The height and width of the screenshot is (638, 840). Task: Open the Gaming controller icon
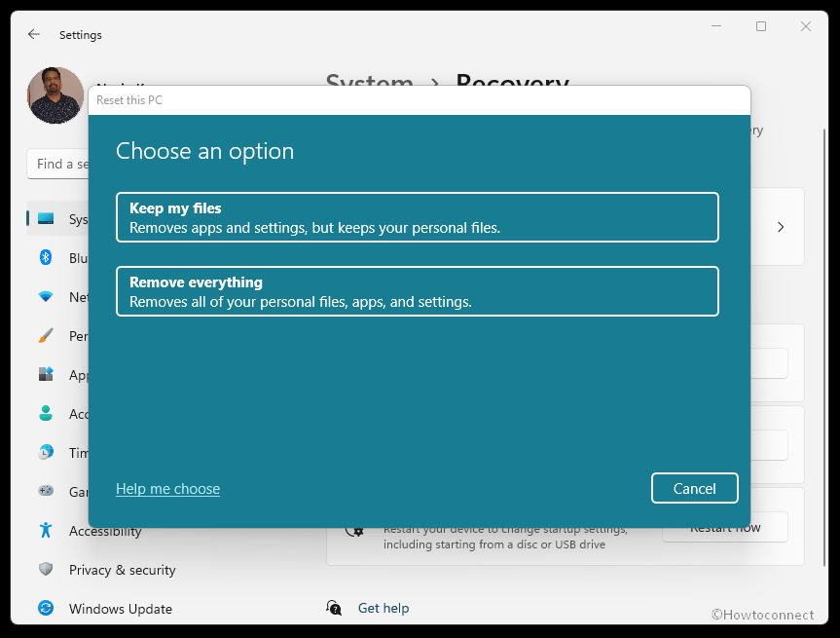tap(46, 491)
